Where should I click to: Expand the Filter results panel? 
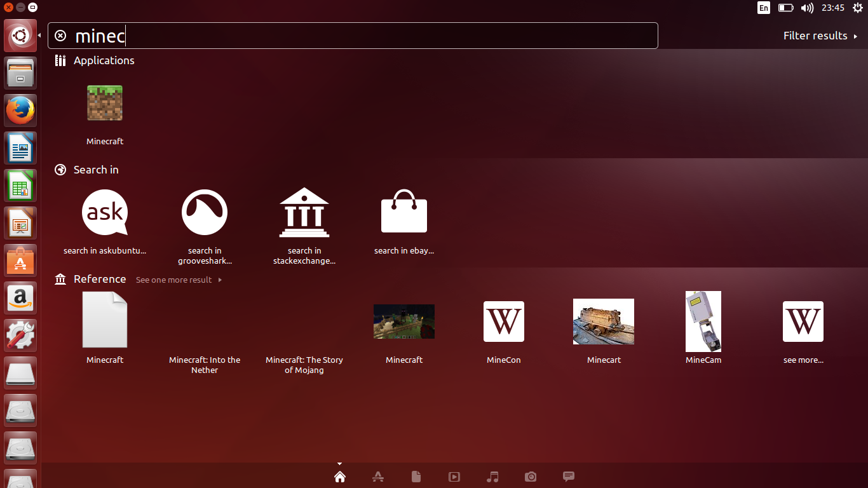(x=820, y=36)
